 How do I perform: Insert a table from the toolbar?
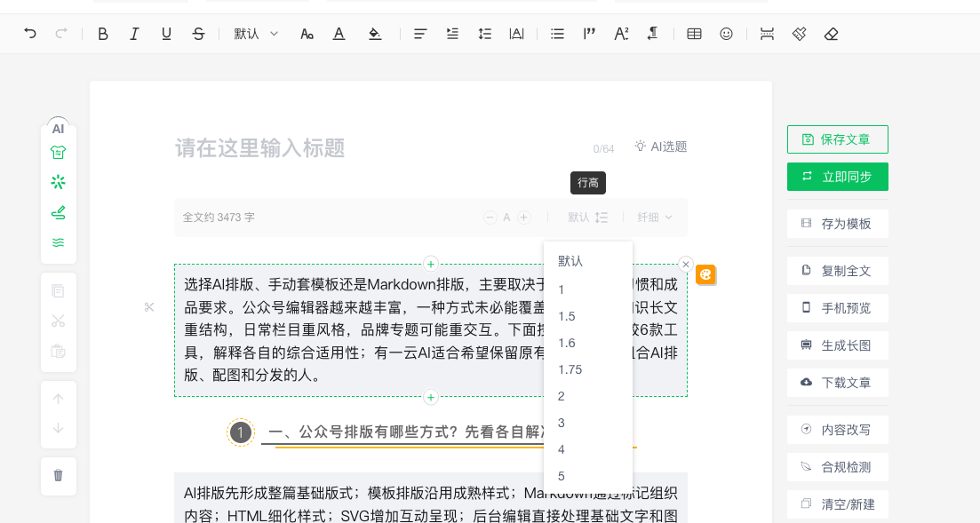[695, 34]
